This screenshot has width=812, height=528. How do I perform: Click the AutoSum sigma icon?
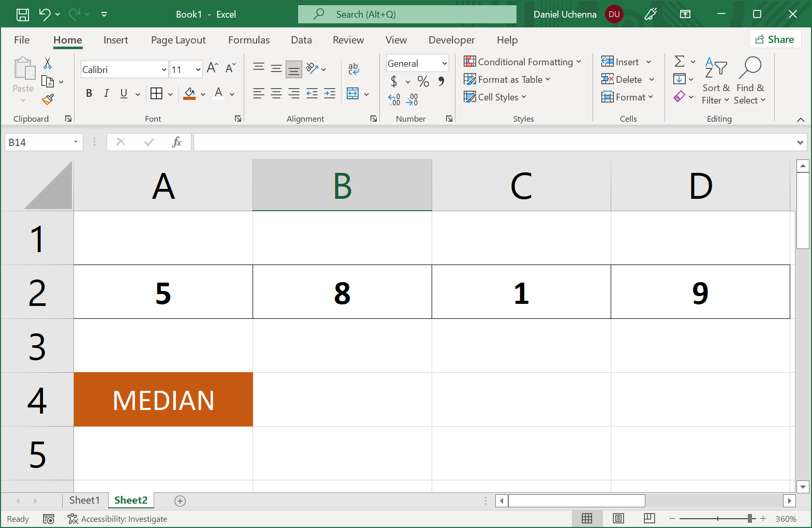coord(680,62)
